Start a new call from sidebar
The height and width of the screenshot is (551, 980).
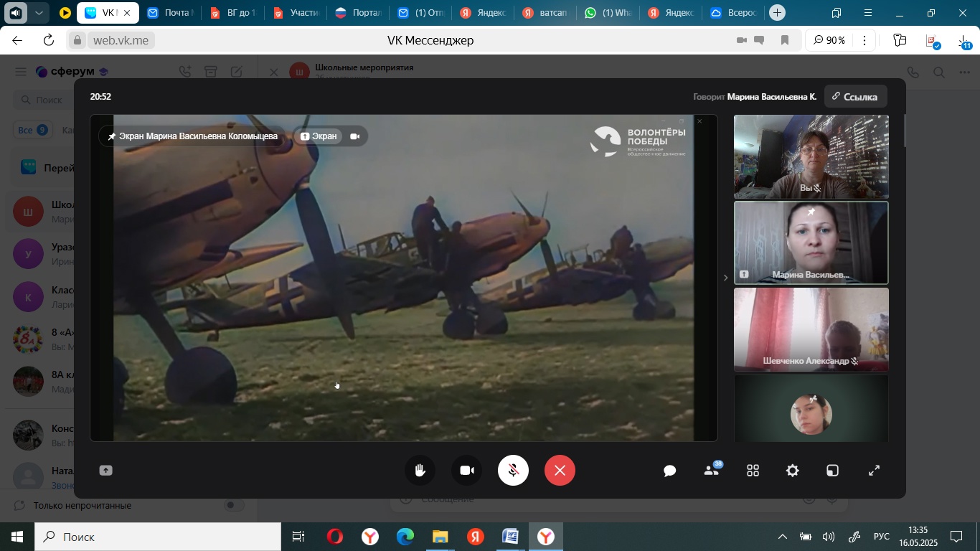185,72
